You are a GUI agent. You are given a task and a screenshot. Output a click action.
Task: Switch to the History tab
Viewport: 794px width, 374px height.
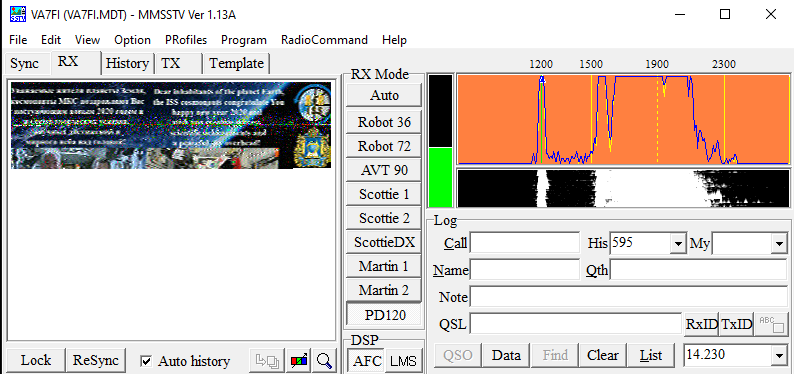127,64
